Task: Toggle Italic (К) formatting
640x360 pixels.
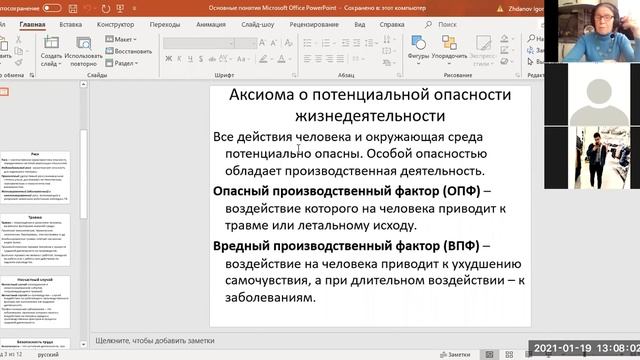Action: tap(179, 59)
